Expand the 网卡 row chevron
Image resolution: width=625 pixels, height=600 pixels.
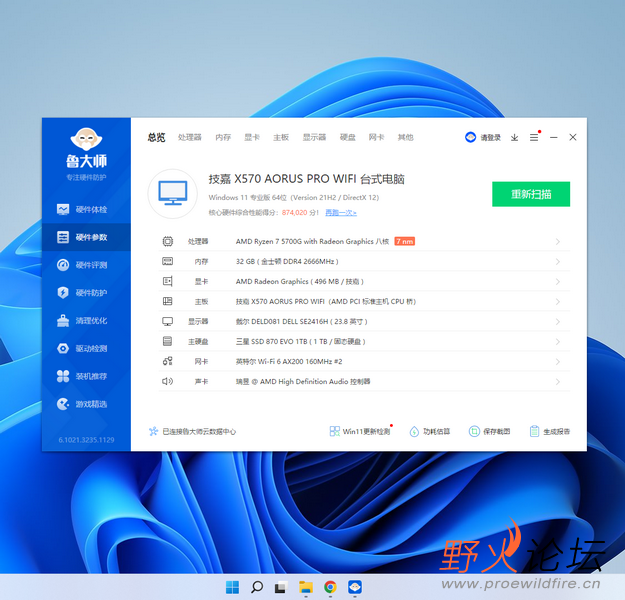[x=558, y=362]
